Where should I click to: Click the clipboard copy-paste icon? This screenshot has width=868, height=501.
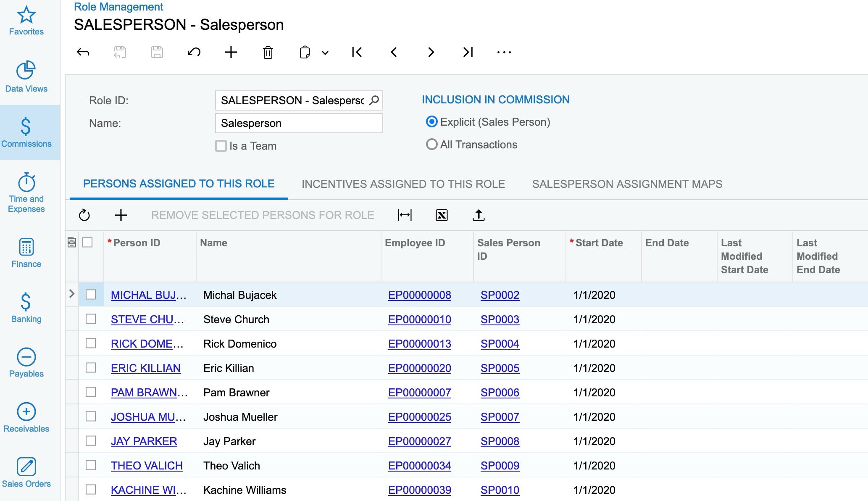(x=305, y=52)
